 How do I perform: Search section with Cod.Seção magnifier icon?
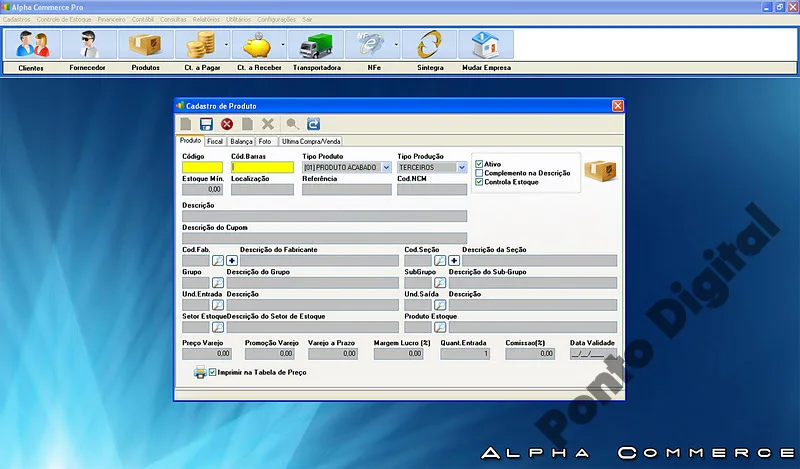440,261
